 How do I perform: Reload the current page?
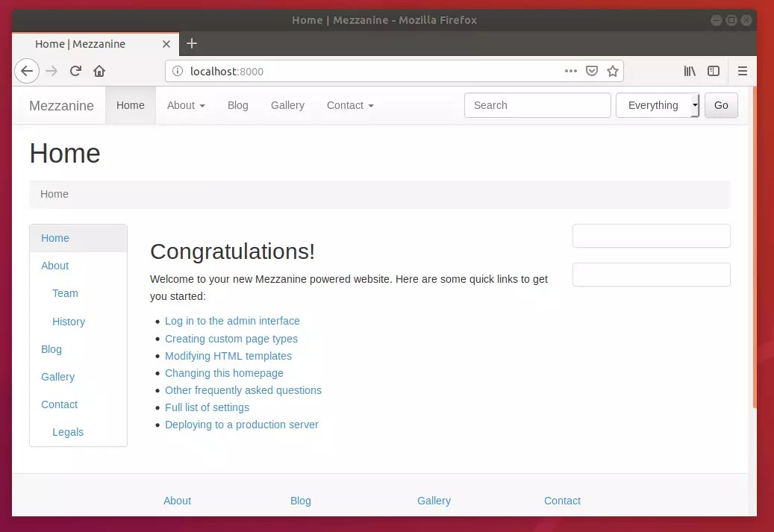[75, 71]
